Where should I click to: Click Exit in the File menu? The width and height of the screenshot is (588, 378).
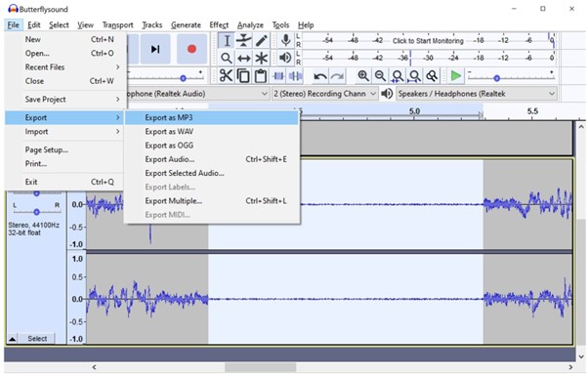(x=65, y=182)
